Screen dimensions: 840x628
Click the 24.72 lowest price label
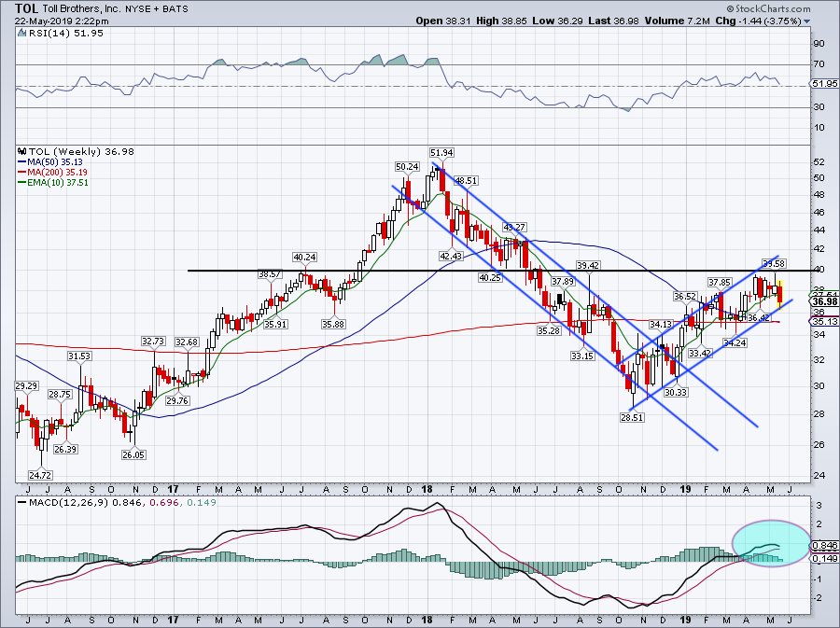(x=40, y=475)
